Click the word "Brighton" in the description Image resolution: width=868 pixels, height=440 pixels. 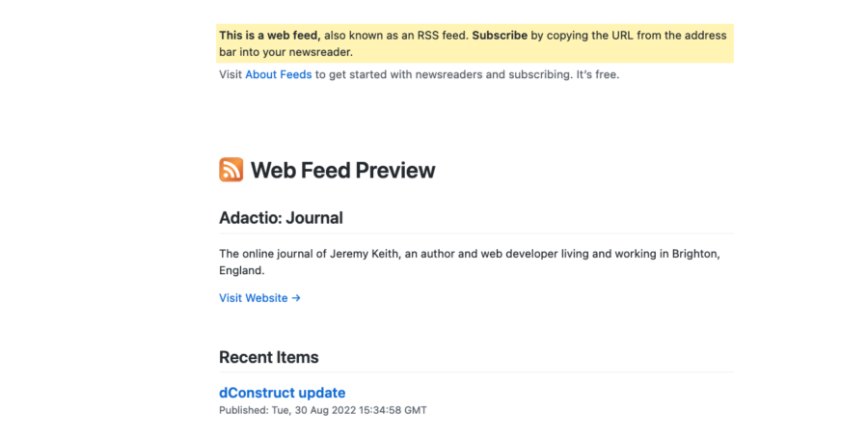[692, 254]
